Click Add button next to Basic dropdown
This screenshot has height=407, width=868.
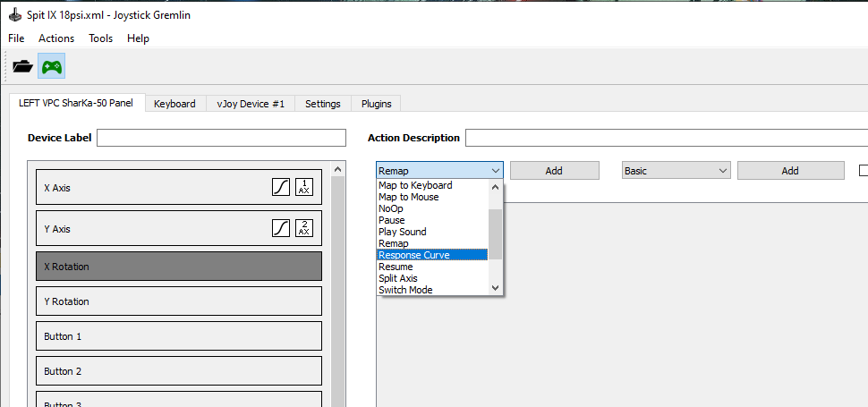click(x=790, y=170)
